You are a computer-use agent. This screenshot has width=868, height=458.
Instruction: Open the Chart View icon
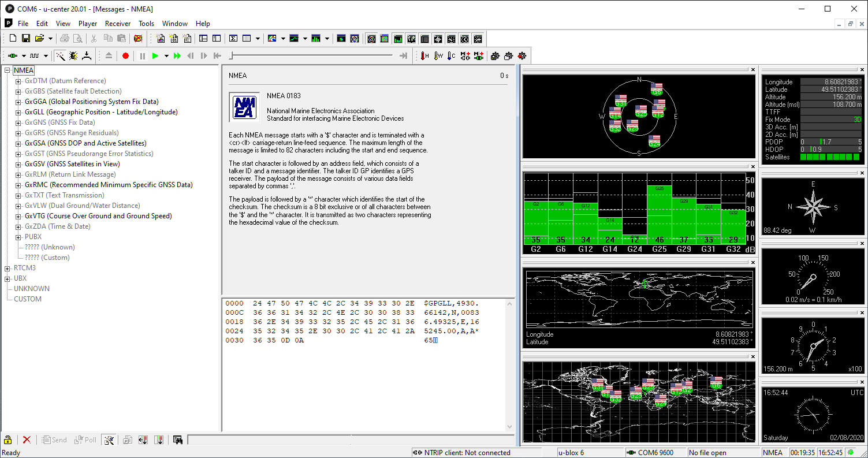pos(294,39)
